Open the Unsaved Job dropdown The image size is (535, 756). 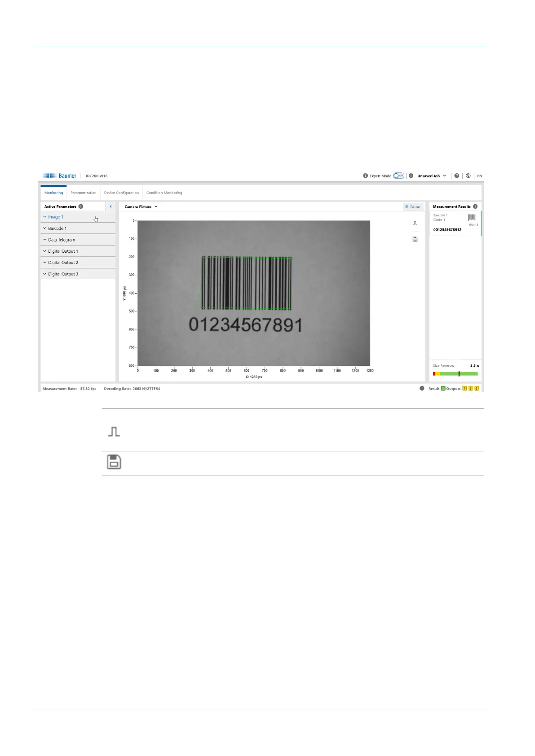431,176
